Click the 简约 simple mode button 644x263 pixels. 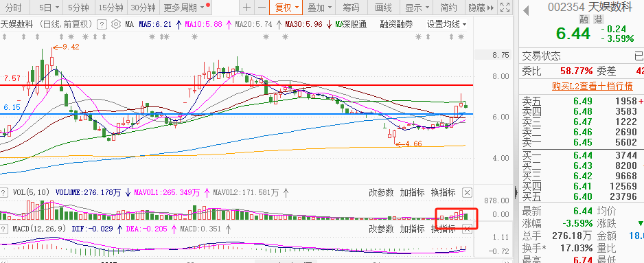448,8
